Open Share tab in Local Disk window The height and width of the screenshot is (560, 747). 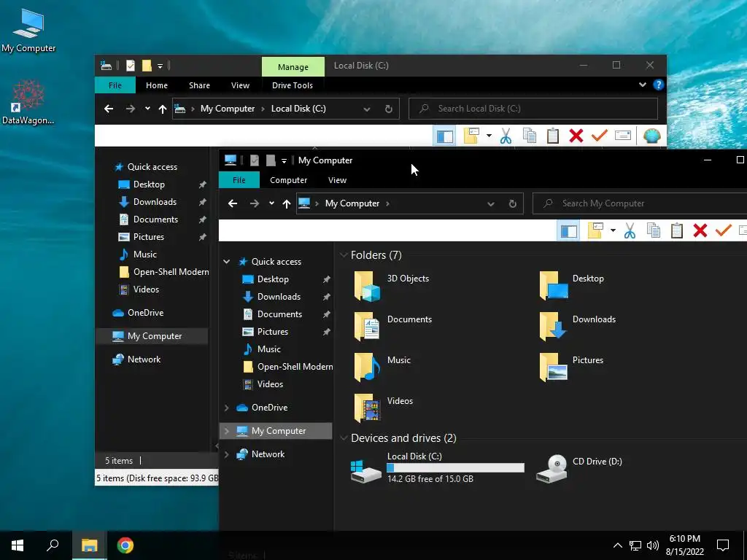click(x=199, y=85)
